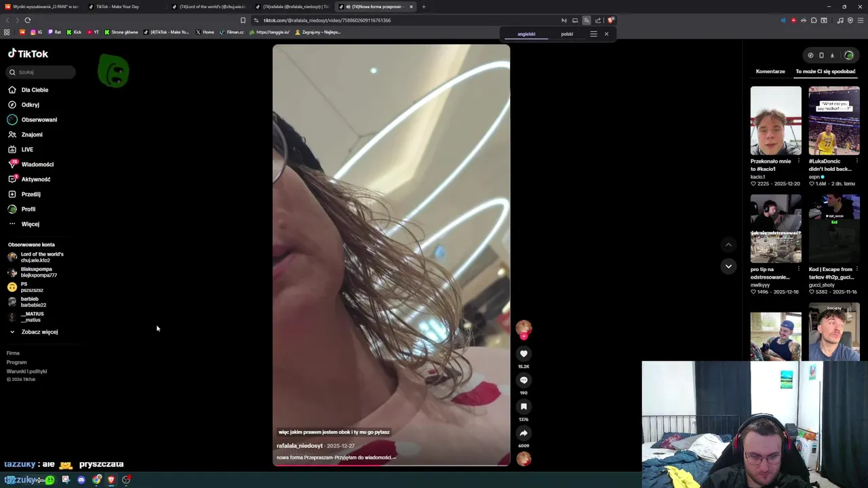Open Warunki i polityki footer link
868x488 pixels.
pos(26,371)
